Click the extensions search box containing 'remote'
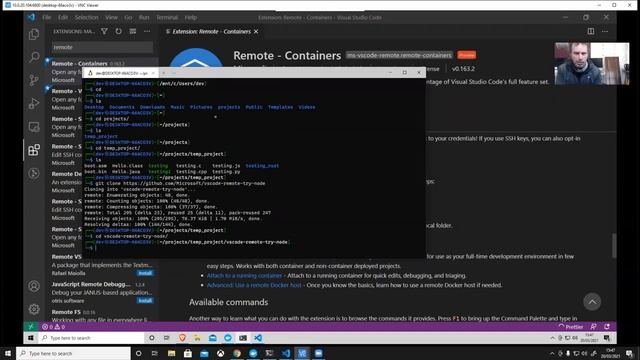Viewport: 640px width, 360px height. 102,47
